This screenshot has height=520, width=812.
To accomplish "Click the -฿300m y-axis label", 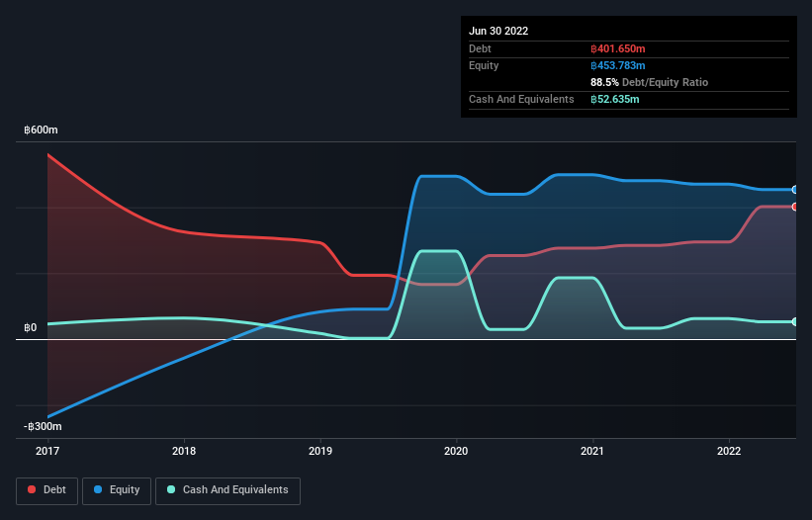I will (x=43, y=426).
